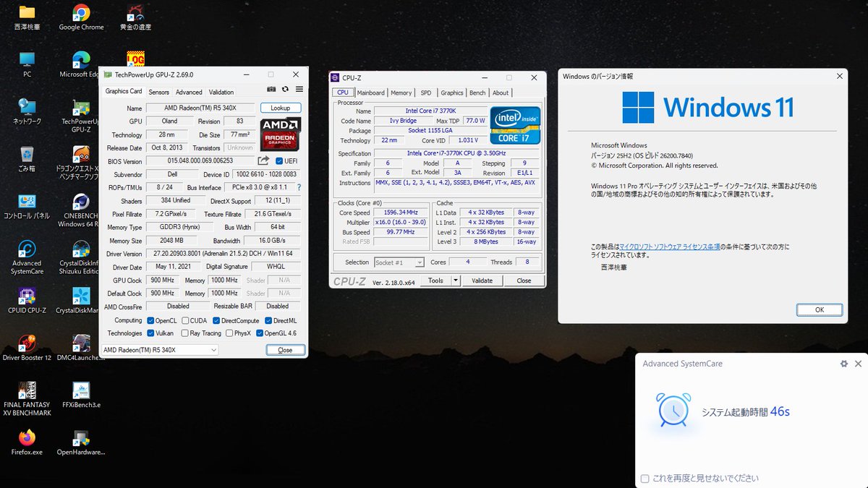The width and height of the screenshot is (868, 488).
Task: Open Advanced SystemCare popup settings gear
Action: pos(843,364)
